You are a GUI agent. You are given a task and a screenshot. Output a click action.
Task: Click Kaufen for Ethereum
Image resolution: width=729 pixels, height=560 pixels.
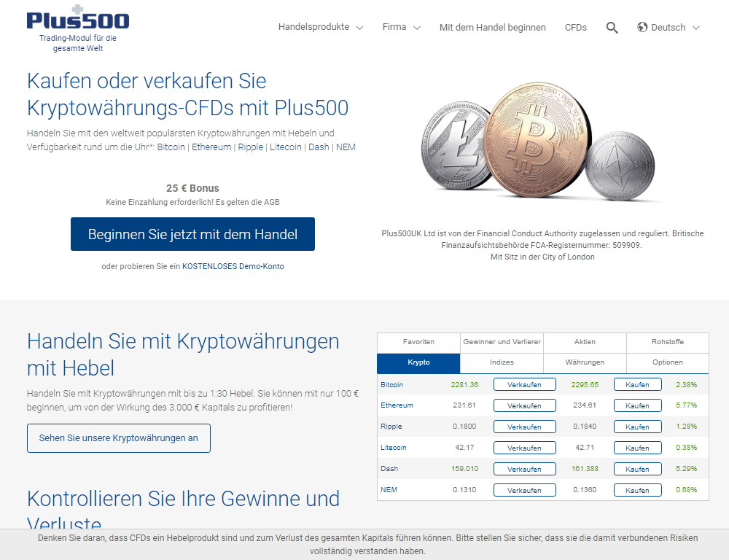point(637,405)
